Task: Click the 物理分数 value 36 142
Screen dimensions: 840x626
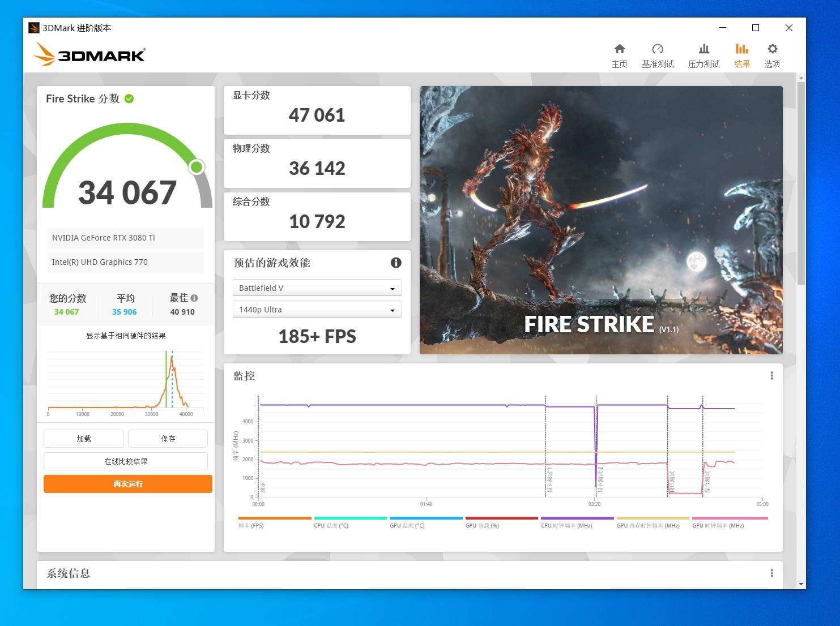Action: click(317, 169)
